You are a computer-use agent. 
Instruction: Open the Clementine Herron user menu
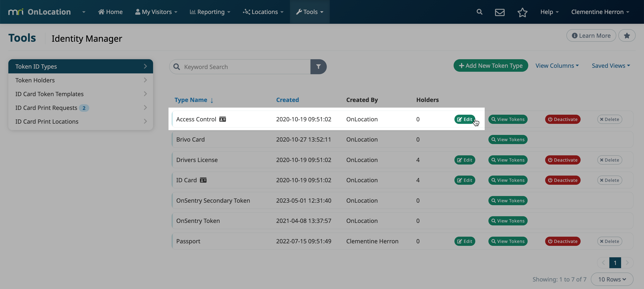600,12
